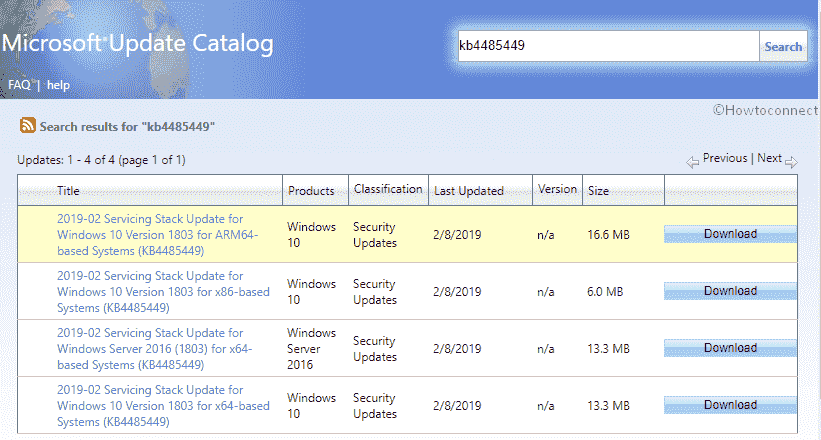Click the '6.0 MB' size cell
This screenshot has height=440, width=821.
pyautogui.click(x=605, y=292)
